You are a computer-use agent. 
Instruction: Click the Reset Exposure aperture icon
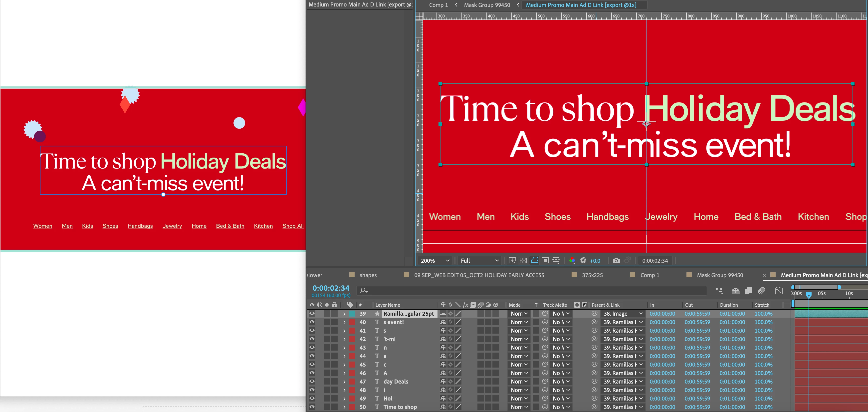coord(583,260)
